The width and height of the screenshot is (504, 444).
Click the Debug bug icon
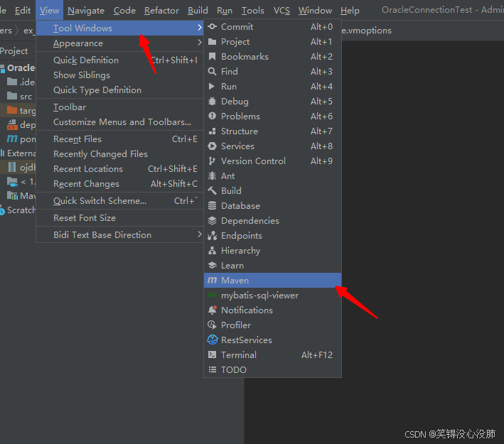pyautogui.click(x=212, y=101)
